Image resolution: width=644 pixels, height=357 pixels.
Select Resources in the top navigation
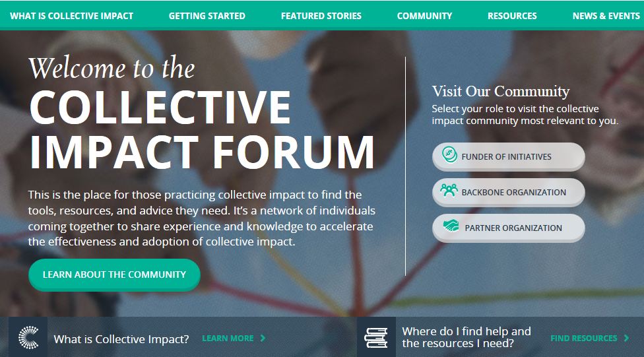point(512,16)
